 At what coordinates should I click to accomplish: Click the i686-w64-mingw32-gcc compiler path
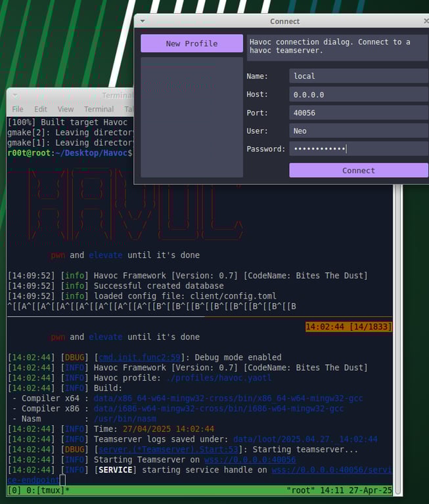(x=219, y=409)
